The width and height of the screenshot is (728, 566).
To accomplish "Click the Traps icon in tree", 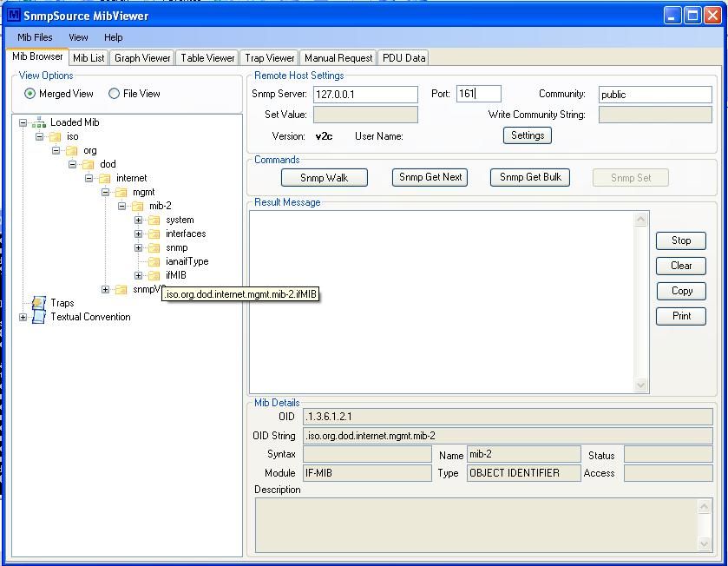I will tap(38, 303).
